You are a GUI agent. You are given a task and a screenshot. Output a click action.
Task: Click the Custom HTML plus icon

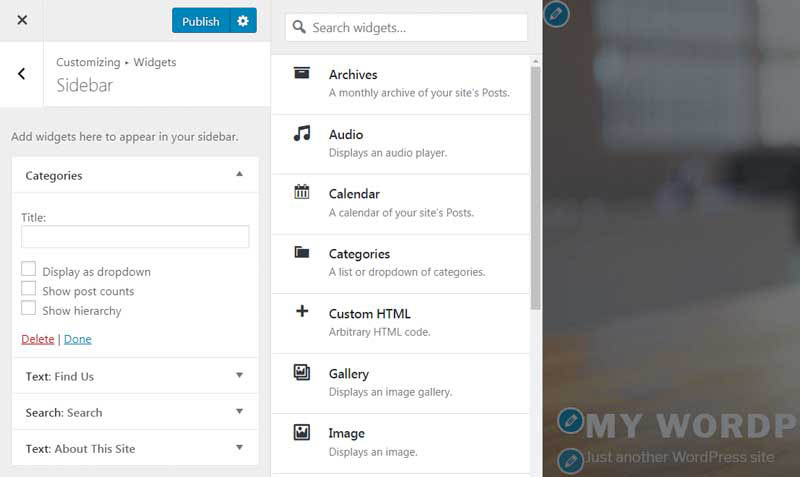pos(301,312)
